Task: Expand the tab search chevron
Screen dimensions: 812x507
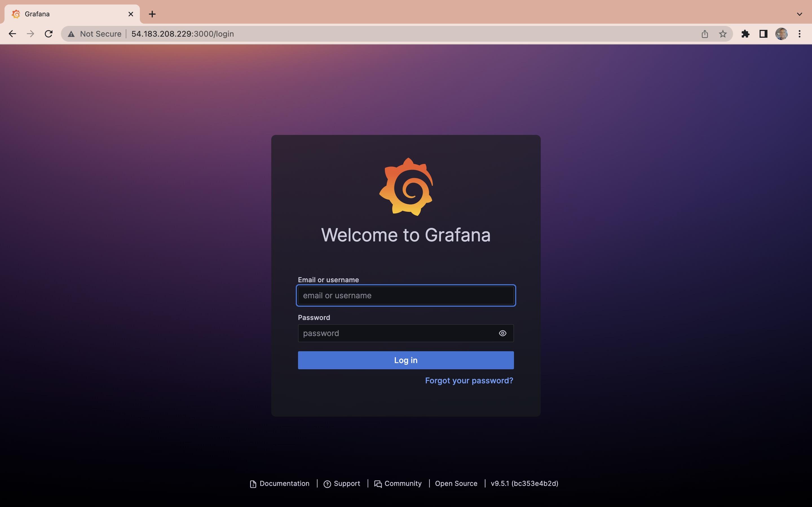Action: point(799,14)
